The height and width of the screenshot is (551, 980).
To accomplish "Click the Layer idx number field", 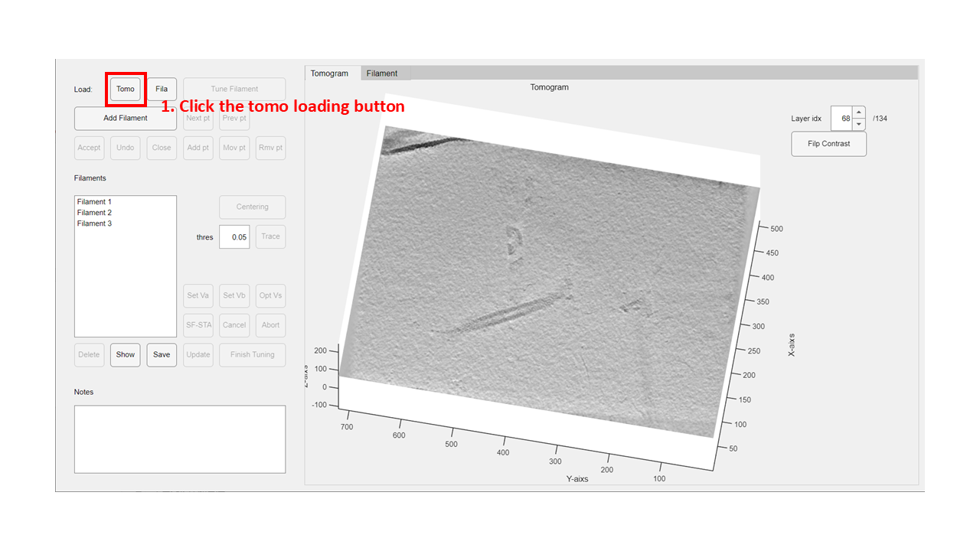I will pos(841,119).
